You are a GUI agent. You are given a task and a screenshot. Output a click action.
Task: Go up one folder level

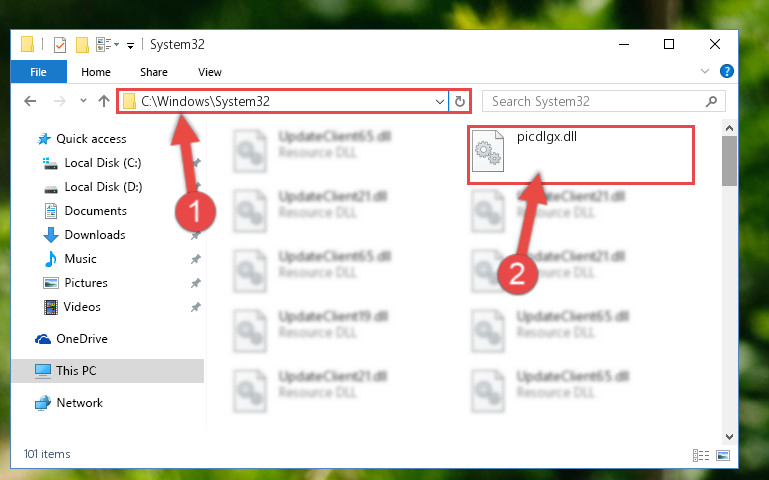click(103, 101)
